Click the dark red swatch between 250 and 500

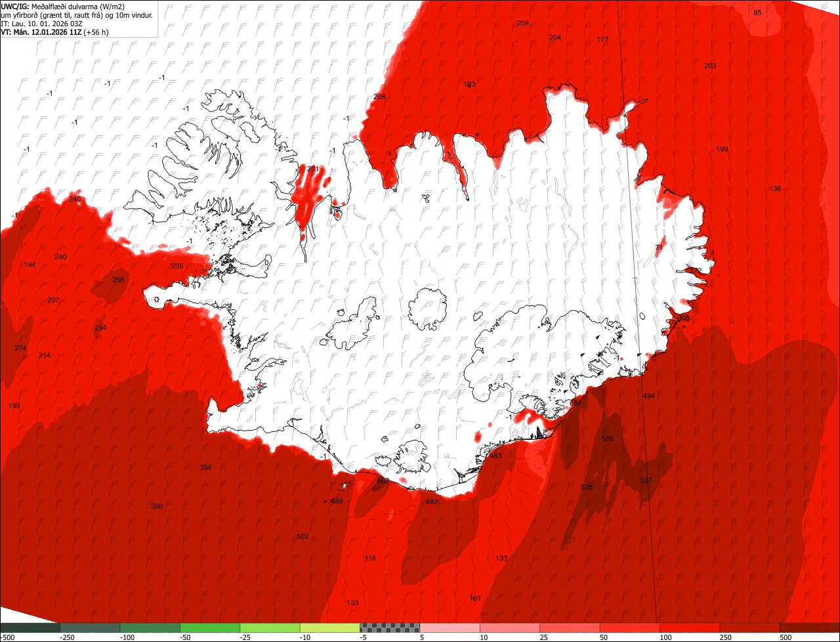point(750,628)
